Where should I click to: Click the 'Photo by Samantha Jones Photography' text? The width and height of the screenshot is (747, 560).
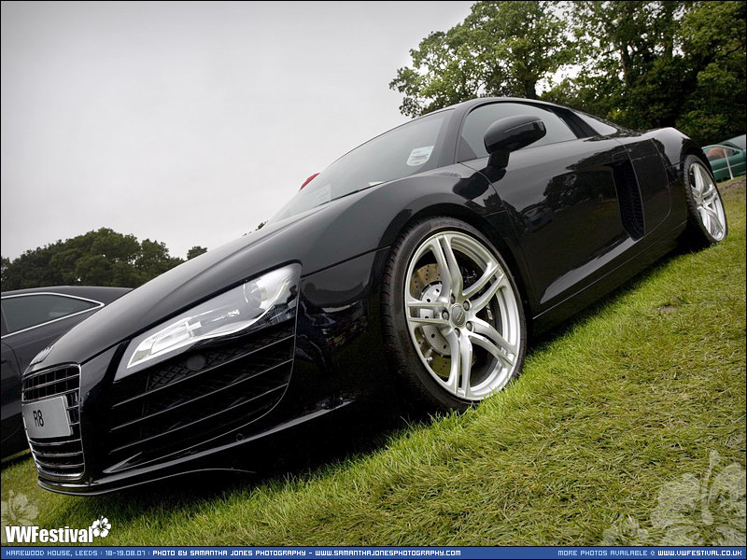coord(229,553)
